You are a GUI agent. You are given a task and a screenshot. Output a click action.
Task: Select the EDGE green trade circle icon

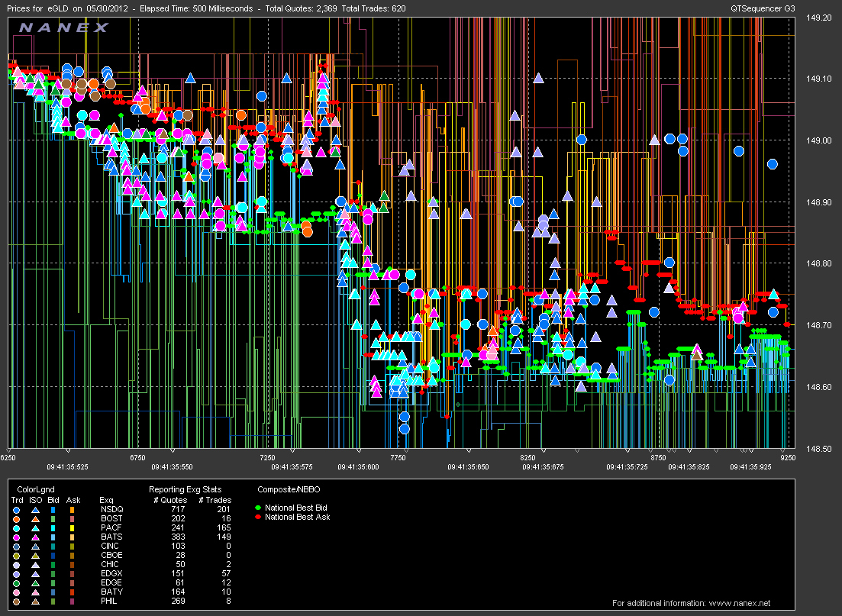tap(17, 582)
